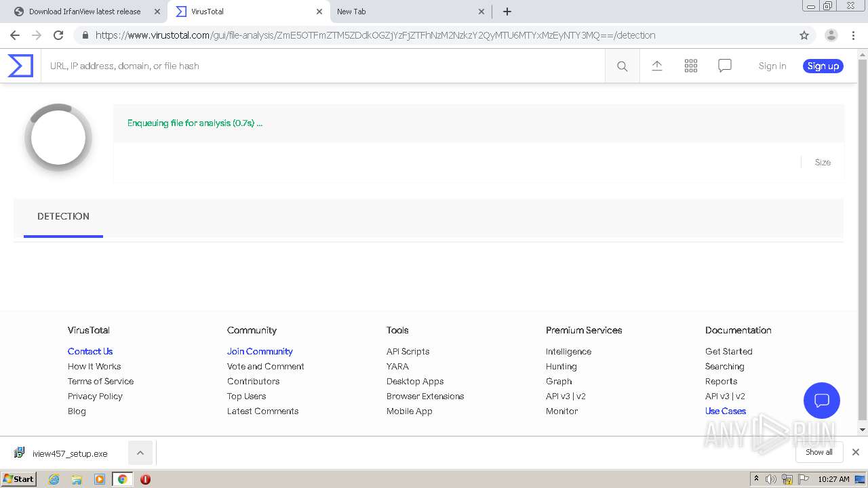
Task: Open API Scripts link
Action: pyautogui.click(x=408, y=351)
